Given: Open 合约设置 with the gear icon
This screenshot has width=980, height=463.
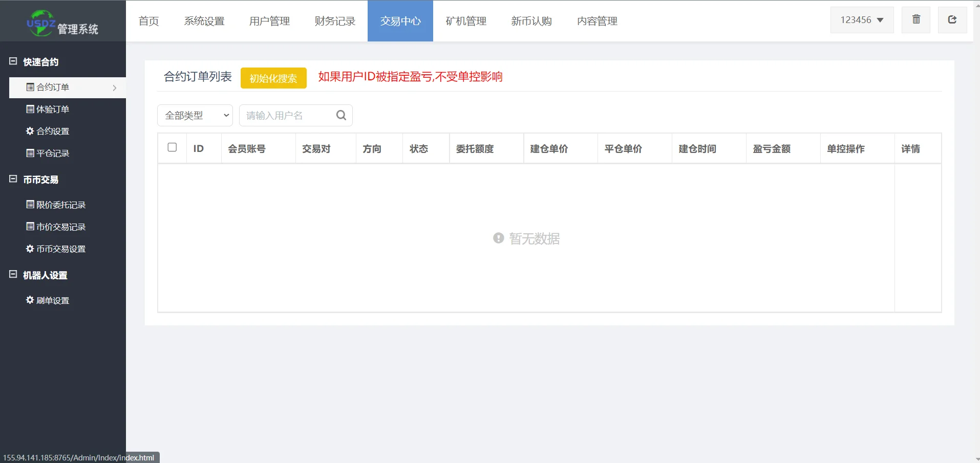Looking at the screenshot, I should 48,131.
